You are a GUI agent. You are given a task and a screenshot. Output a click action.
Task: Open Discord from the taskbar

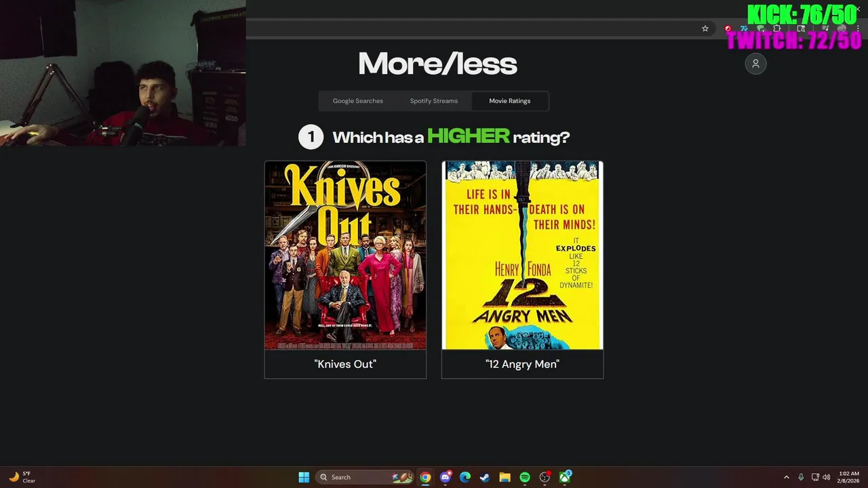click(x=446, y=477)
